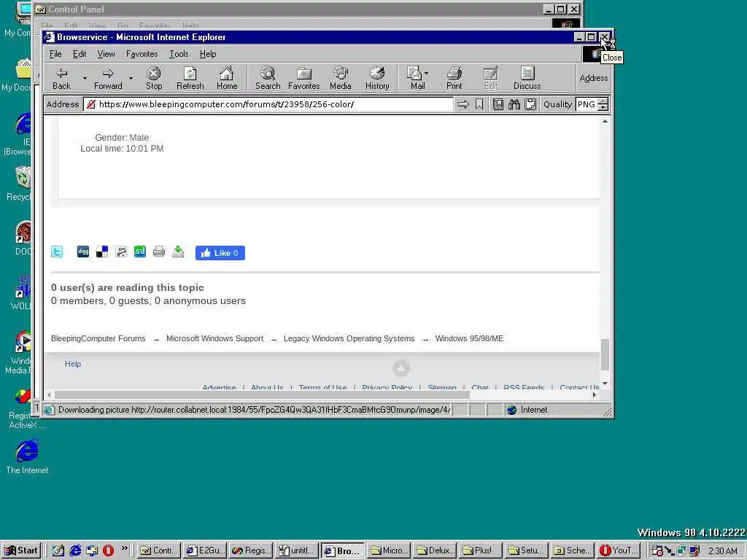Share the topic via the Digg icon

click(83, 252)
